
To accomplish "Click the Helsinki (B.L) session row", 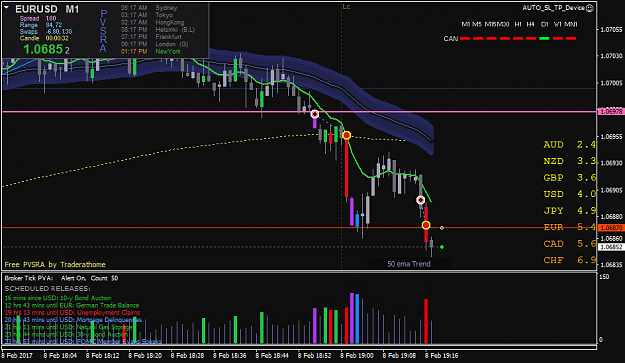I will pyautogui.click(x=157, y=29).
